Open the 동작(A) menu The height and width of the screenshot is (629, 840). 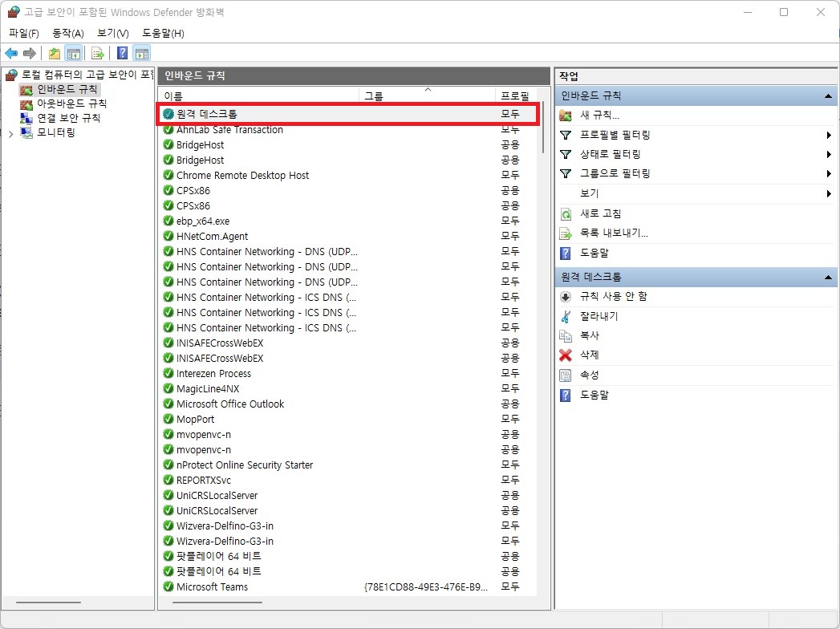68,33
